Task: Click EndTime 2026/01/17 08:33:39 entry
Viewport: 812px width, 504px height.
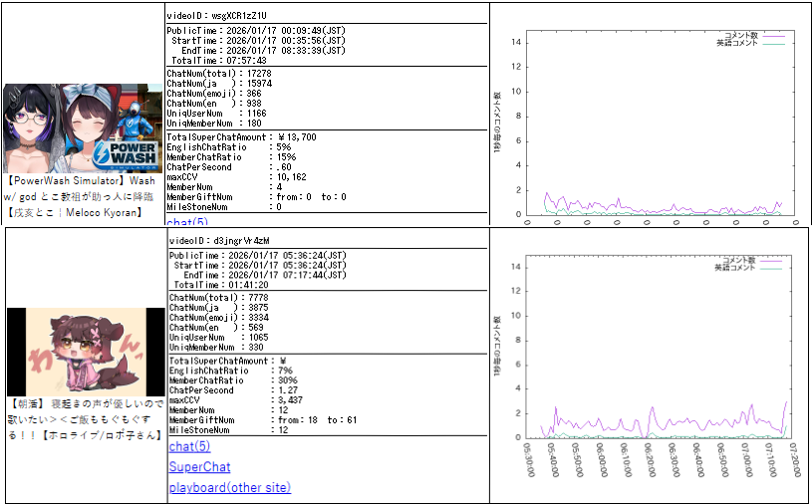Action: [x=263, y=51]
